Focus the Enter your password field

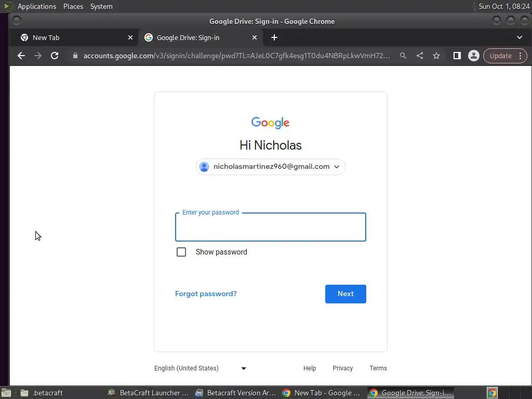pos(270,227)
